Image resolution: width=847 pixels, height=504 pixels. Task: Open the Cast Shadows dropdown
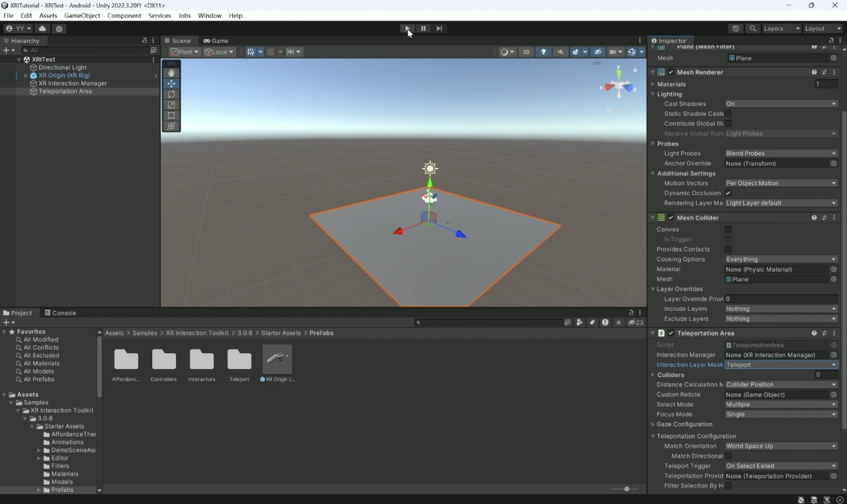(x=781, y=104)
